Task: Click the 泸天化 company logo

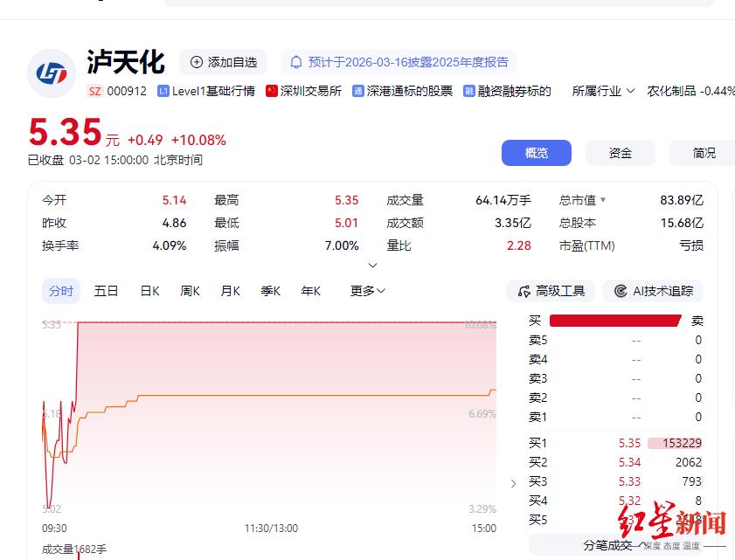Action: pyautogui.click(x=52, y=73)
